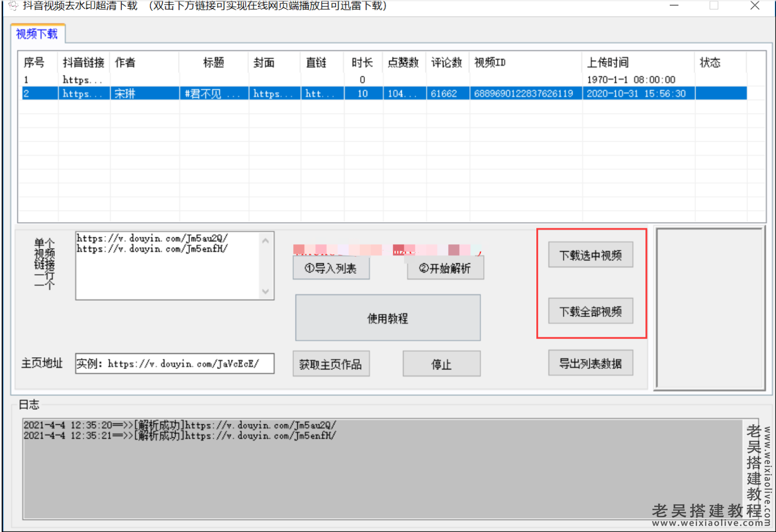
Task: Click the 评论数 column header
Action: pos(447,62)
